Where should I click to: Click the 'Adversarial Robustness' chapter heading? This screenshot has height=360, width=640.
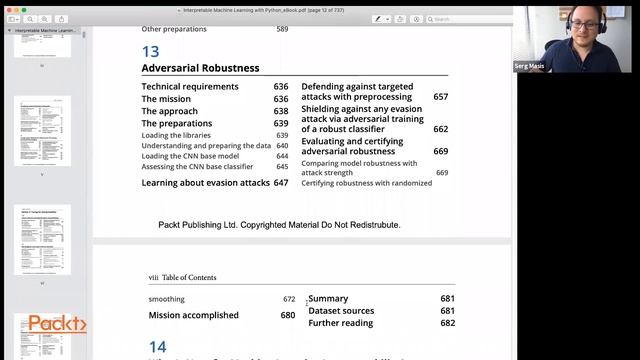tap(200, 68)
